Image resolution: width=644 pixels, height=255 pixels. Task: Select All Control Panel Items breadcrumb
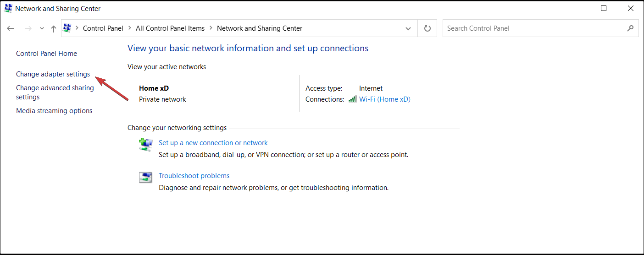[170, 28]
